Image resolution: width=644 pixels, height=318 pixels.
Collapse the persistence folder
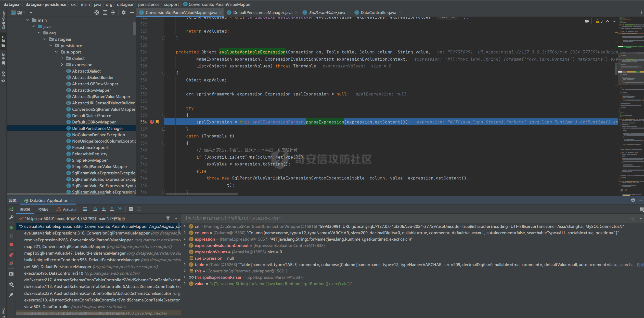51,46
